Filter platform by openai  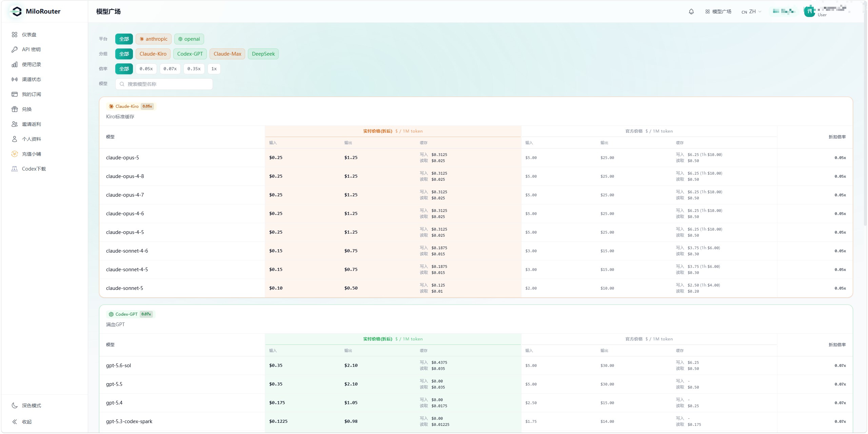(189, 39)
